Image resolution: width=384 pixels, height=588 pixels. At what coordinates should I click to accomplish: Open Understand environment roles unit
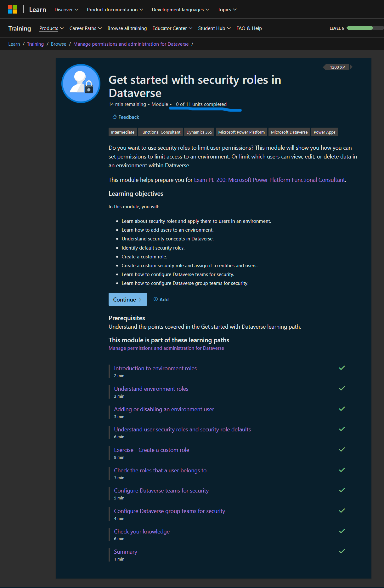pyautogui.click(x=151, y=389)
